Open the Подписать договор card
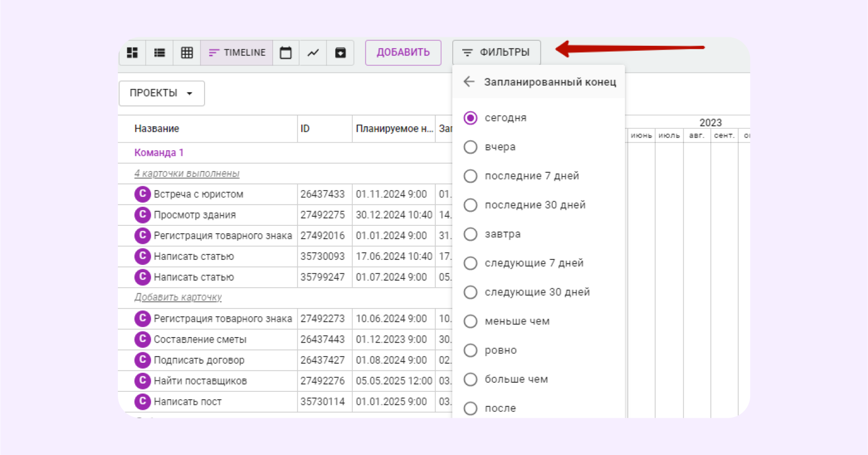Image resolution: width=868 pixels, height=455 pixels. (199, 361)
